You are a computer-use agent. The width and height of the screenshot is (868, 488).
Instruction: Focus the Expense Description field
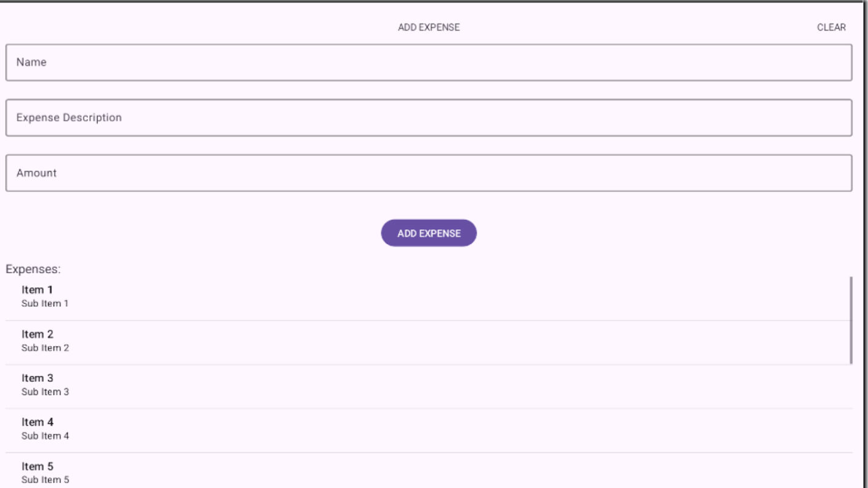point(429,118)
